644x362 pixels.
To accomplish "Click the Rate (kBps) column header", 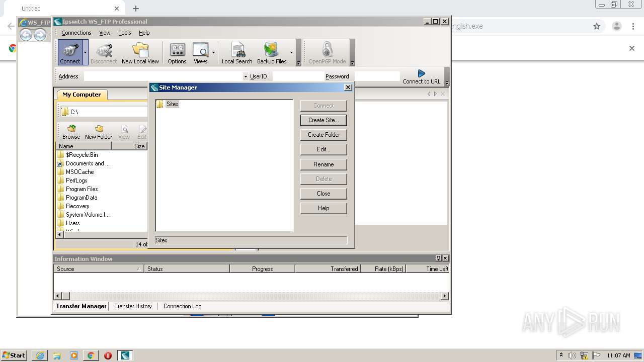I will [383, 269].
